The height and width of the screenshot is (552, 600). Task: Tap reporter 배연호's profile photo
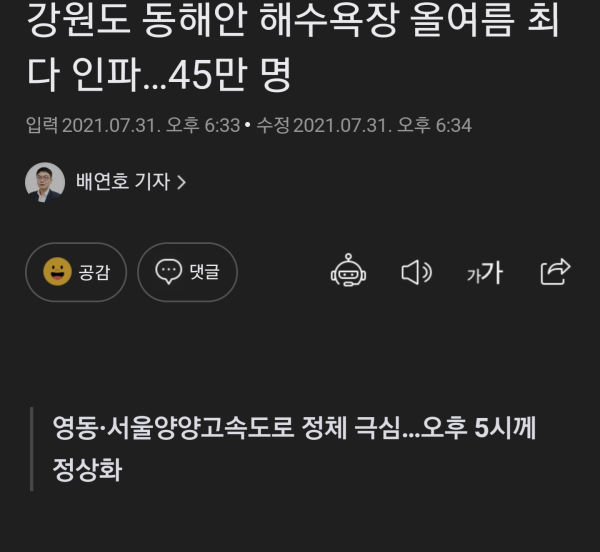pyautogui.click(x=45, y=182)
